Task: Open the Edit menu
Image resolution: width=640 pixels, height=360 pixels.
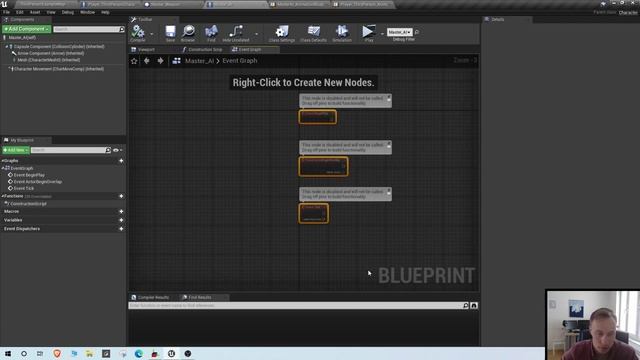Action: tap(20, 12)
